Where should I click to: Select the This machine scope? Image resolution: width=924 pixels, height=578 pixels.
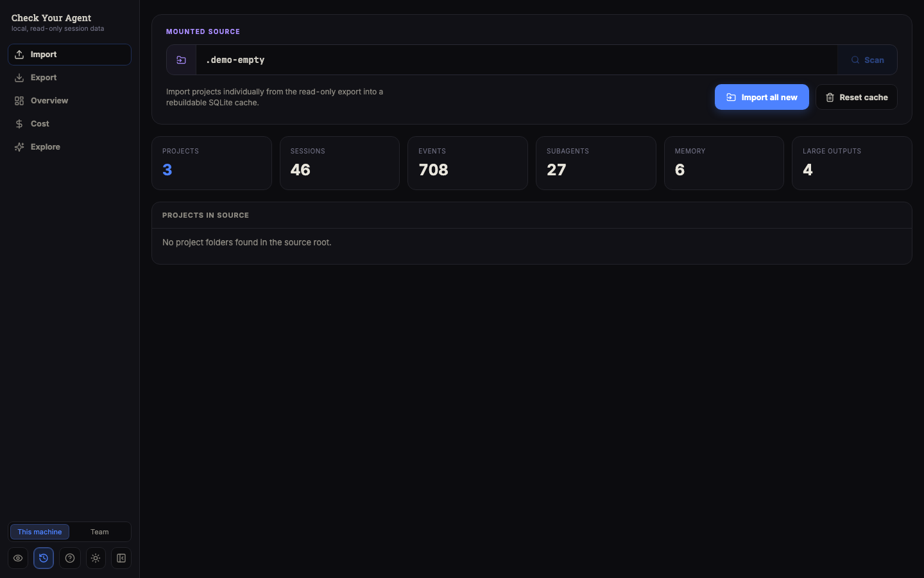(x=40, y=532)
